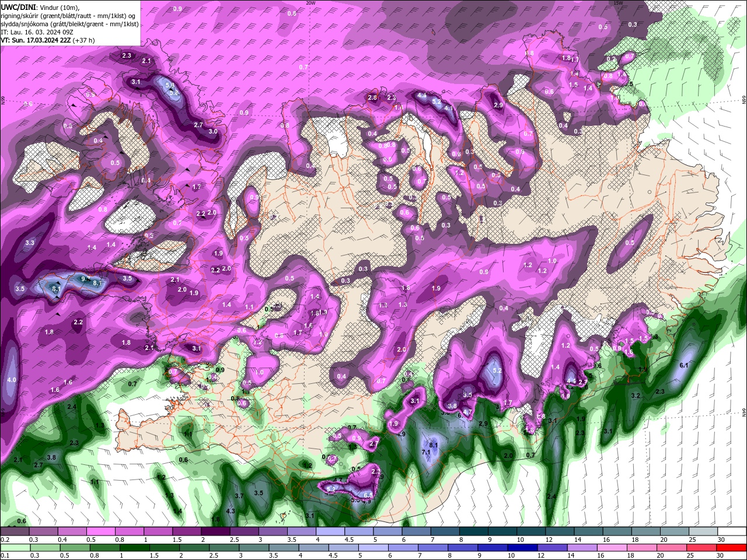Click the 3.3 precipitation value on map
This screenshot has width=747, height=560.
pyautogui.click(x=30, y=243)
